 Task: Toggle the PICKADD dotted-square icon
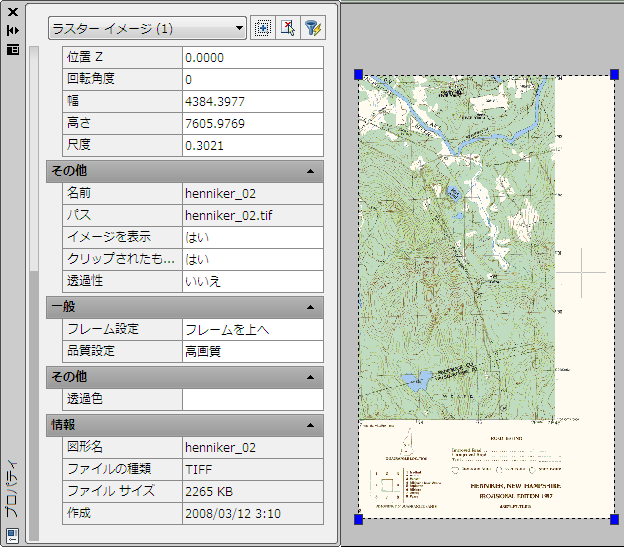point(262,28)
